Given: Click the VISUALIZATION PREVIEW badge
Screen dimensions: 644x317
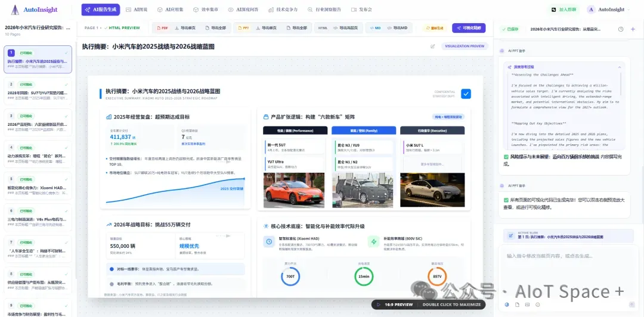Looking at the screenshot, I should 465,46.
